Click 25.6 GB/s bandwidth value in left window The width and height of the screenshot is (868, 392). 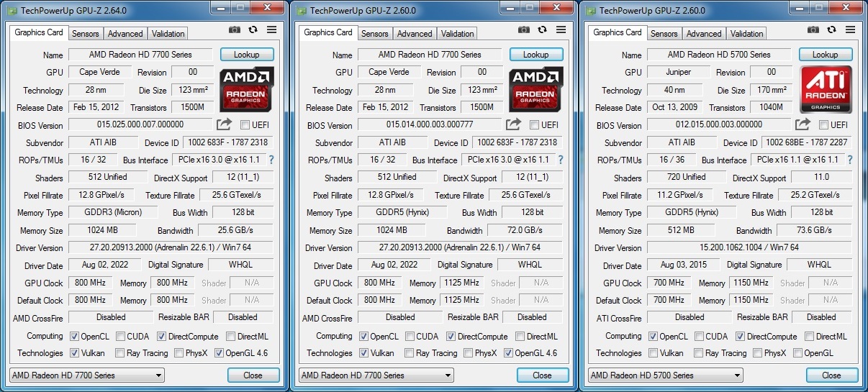(235, 230)
